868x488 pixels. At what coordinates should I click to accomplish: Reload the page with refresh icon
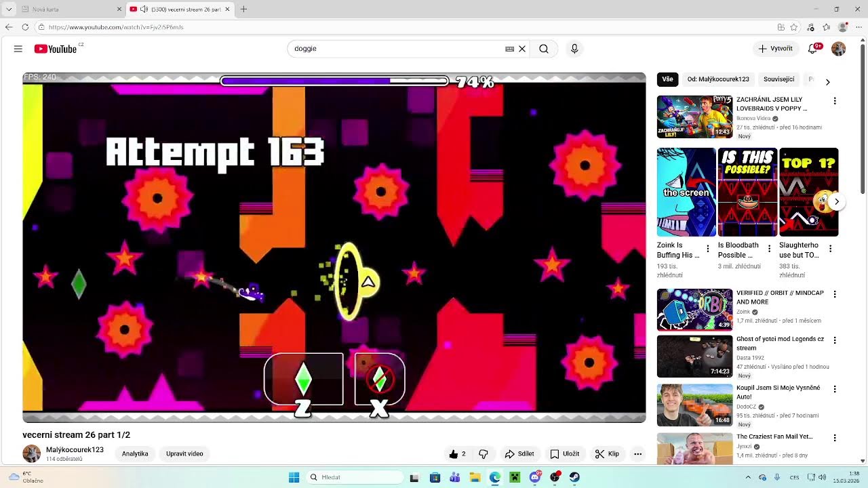coord(25,27)
